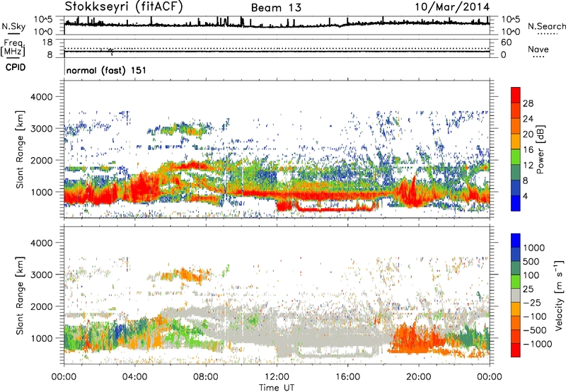This screenshot has height=392, width=566.
Task: Click the Freq. [MHz] axis label
Action: coord(13,48)
